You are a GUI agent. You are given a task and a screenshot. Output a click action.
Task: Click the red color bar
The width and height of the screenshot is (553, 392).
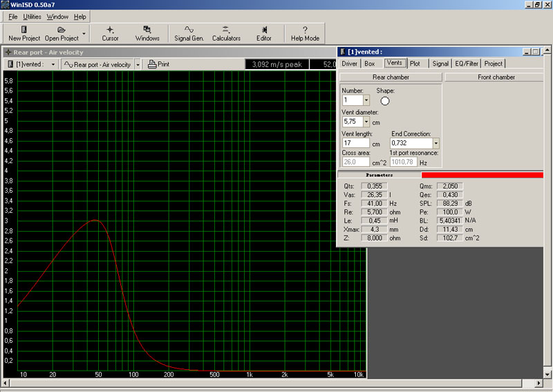[482, 175]
